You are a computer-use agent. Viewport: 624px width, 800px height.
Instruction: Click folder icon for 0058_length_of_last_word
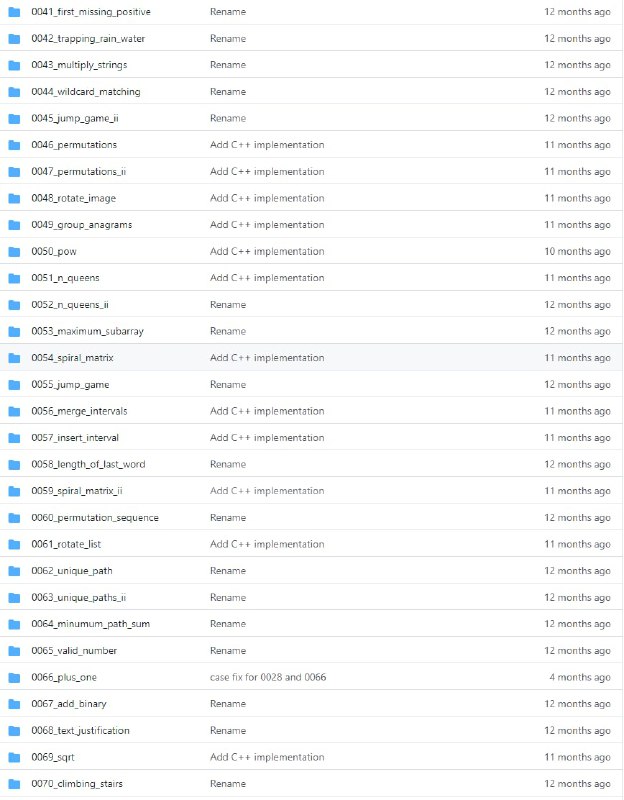click(x=14, y=464)
